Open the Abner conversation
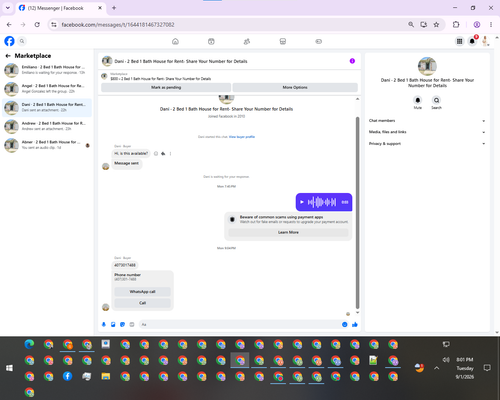The width and height of the screenshot is (500, 400). tap(47, 145)
